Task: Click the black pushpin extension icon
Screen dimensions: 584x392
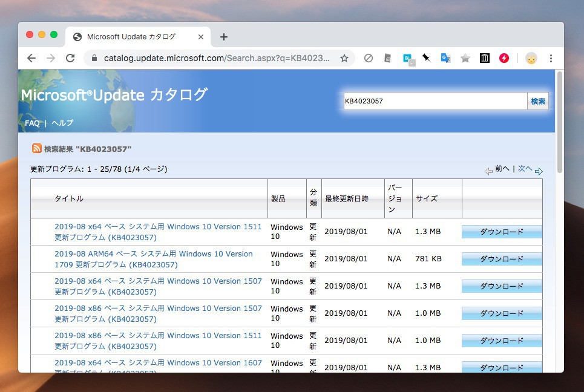Action: (x=426, y=58)
